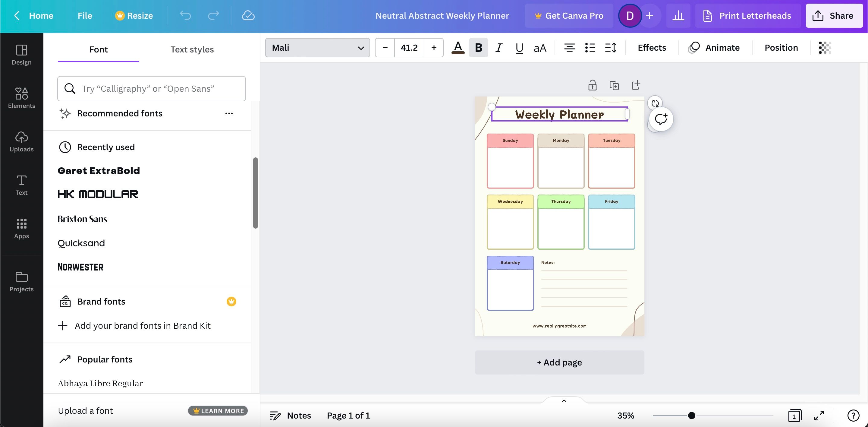Viewport: 868px width, 427px height.
Task: Open the Uploads sidebar panel
Action: click(22, 141)
